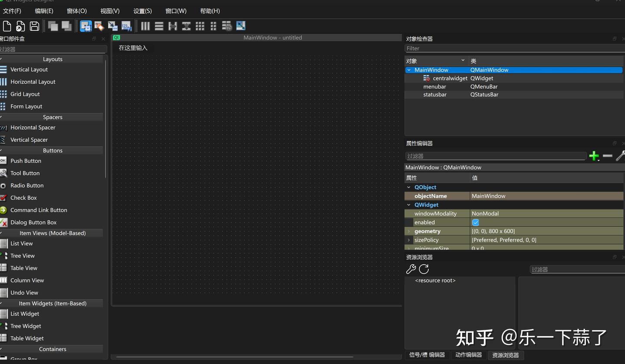Viewport: 625px width, 364px height.
Task: Create a new form
Action: click(x=7, y=26)
